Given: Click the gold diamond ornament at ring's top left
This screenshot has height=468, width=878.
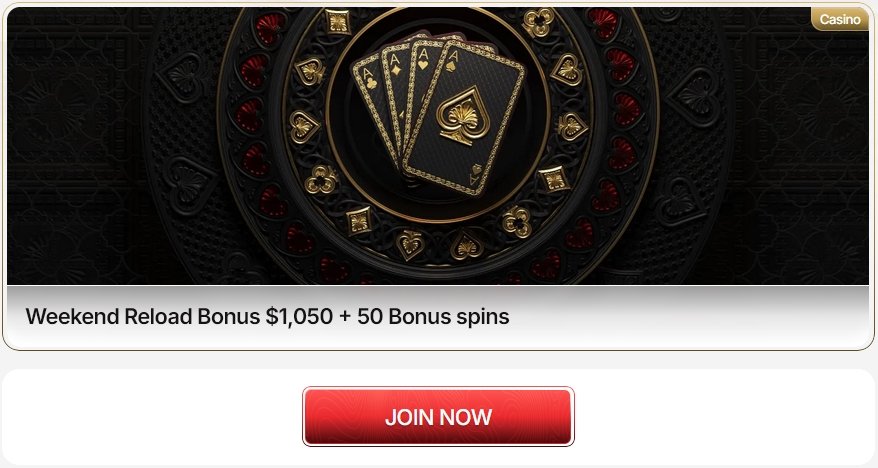Looking at the screenshot, I should click(338, 22).
